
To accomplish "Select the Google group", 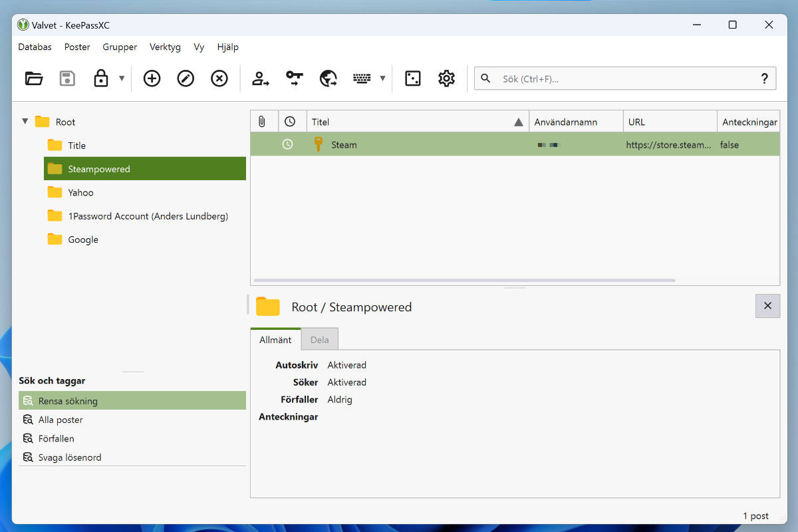I will [x=83, y=239].
